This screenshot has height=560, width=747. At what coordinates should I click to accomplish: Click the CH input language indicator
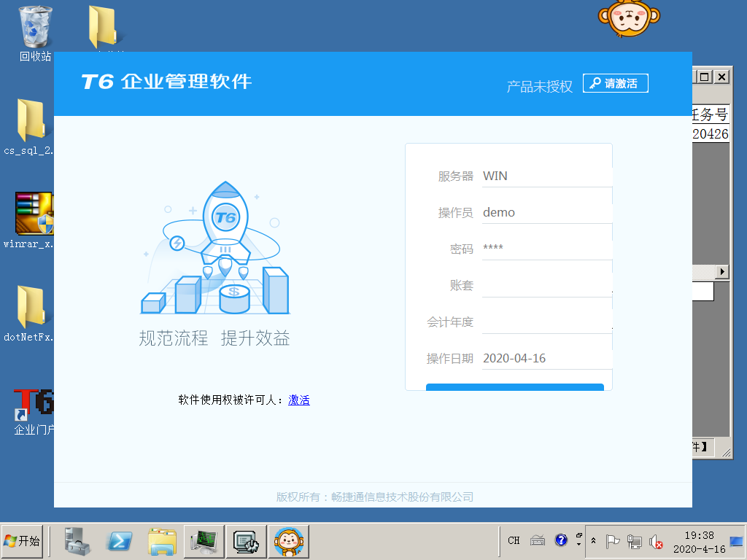(x=514, y=540)
